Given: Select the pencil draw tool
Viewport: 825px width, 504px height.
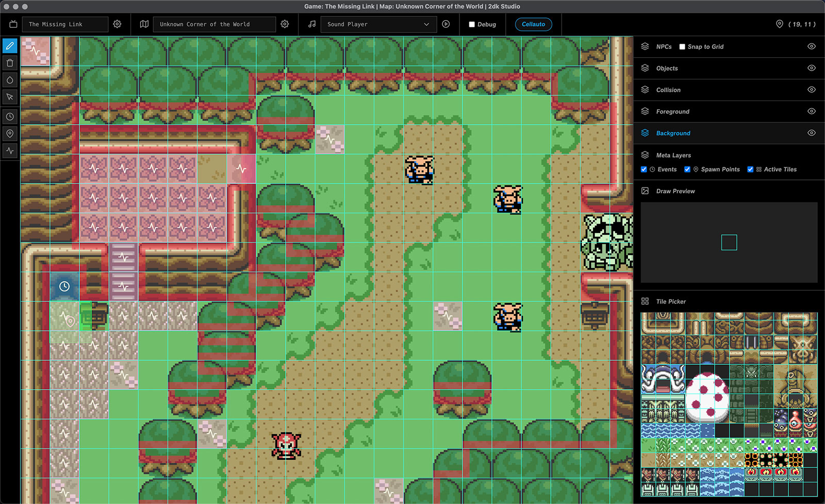Looking at the screenshot, I should [10, 46].
